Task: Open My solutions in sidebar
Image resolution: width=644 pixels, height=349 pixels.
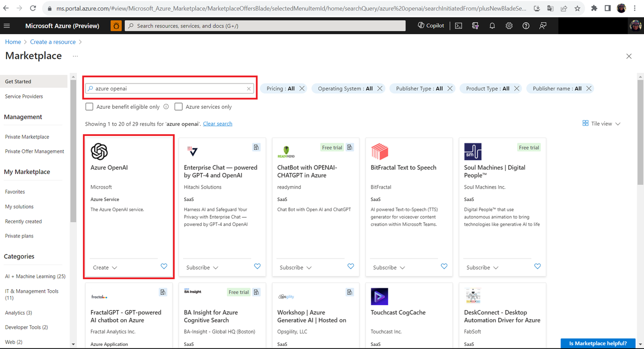Action: (19, 207)
